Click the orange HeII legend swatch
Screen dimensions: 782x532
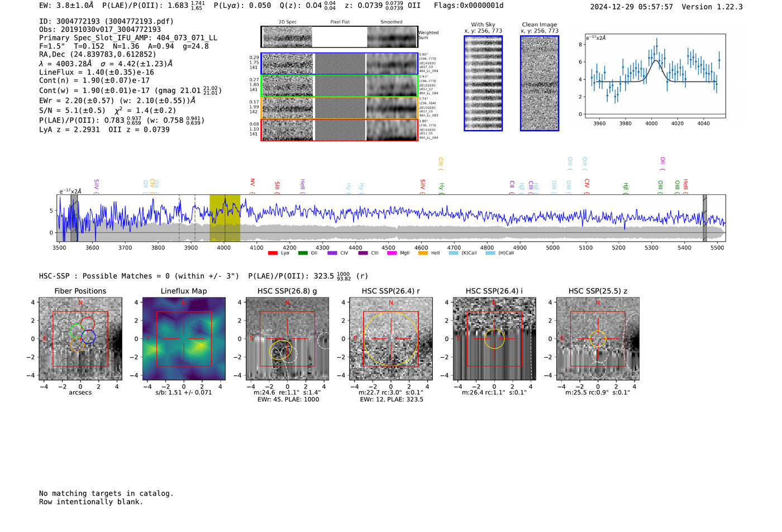coord(423,253)
